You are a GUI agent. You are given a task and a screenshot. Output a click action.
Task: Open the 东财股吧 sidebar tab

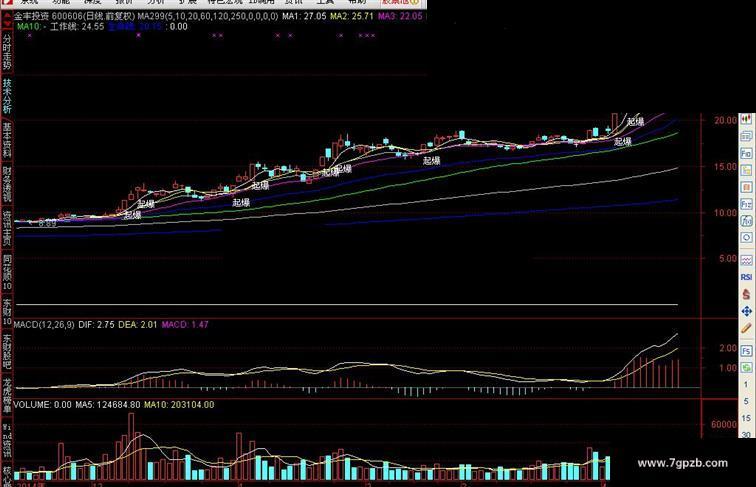[x=7, y=351]
